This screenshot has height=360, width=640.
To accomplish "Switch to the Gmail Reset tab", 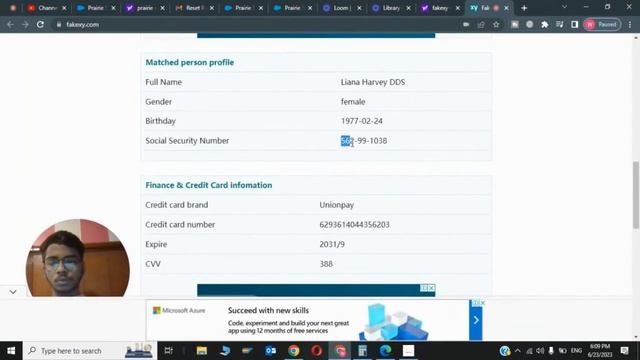I will click(x=195, y=8).
